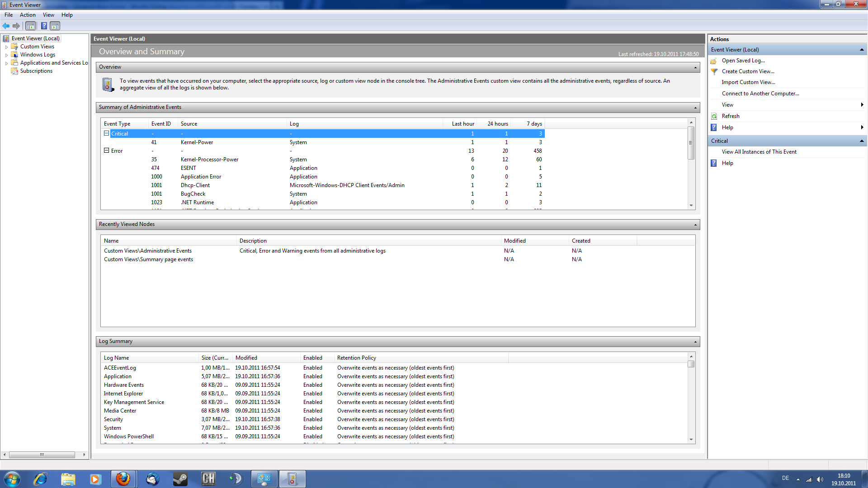Open the Windows Start menu
Viewport: 868px width, 488px height.
[x=12, y=479]
